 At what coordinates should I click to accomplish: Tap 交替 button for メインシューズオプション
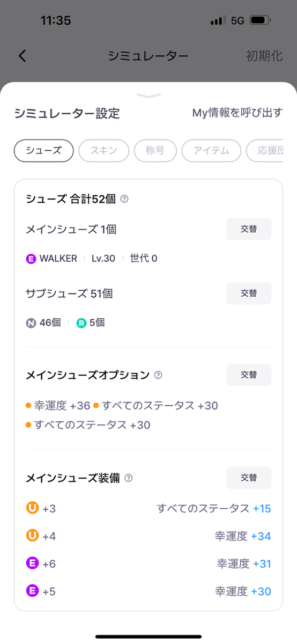(x=249, y=375)
